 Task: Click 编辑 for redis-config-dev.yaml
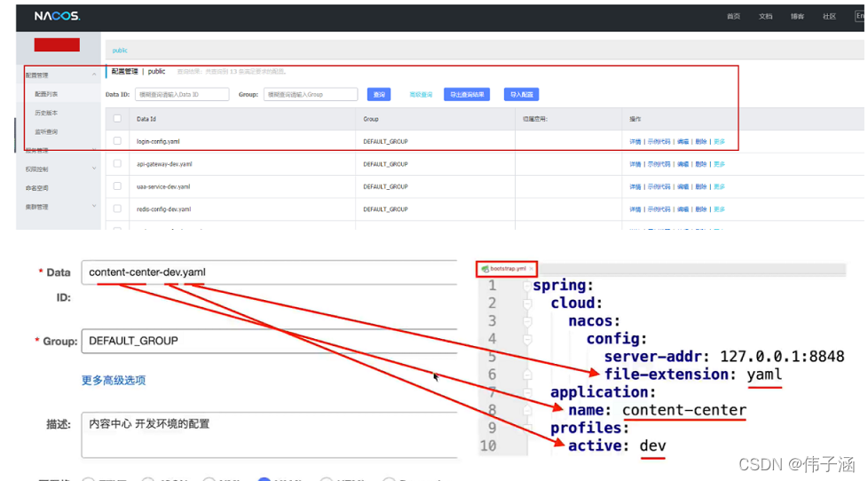click(x=683, y=209)
